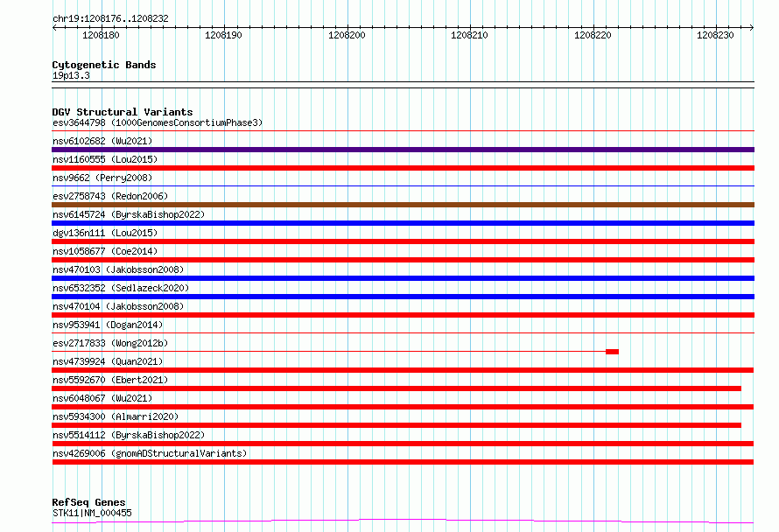Click the 1208190 ruler position
779x532 pixels.
223,35
